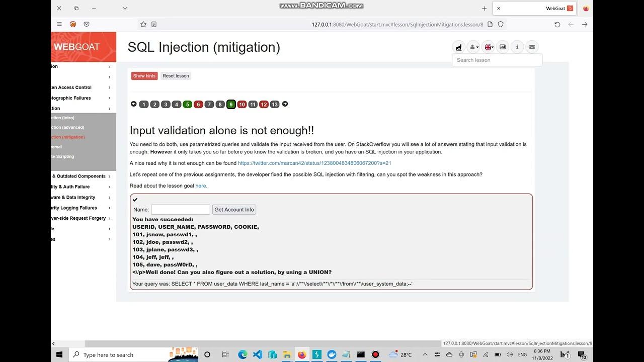
Task: Click the Firefox hamburger menu icon
Action: (59, 24)
